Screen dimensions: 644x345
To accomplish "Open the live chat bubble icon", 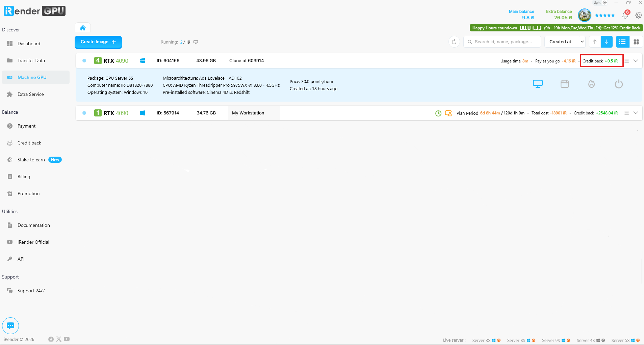I will pos(10,325).
